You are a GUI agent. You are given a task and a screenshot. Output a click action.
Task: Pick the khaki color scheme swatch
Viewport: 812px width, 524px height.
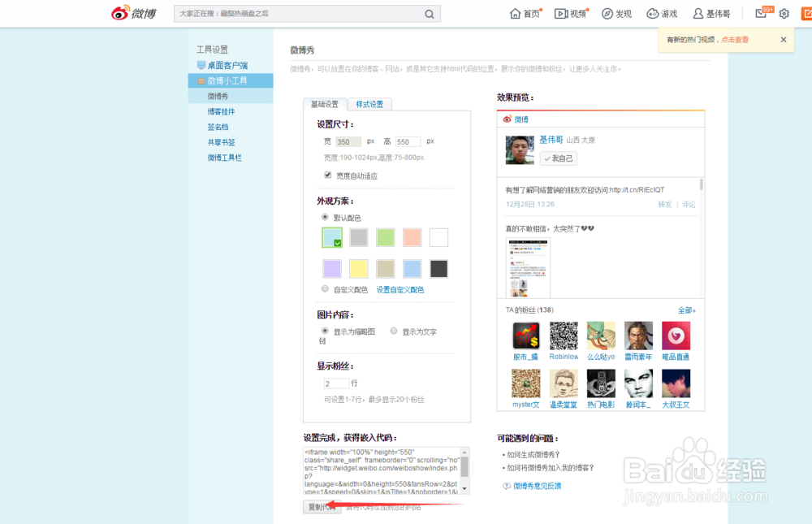point(385,268)
